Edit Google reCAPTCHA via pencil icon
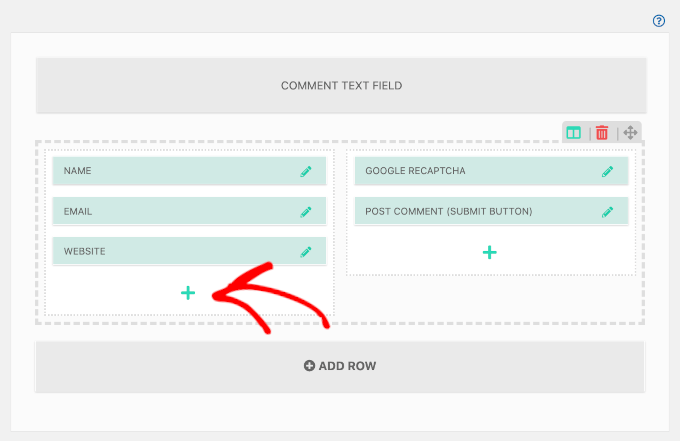Image resolution: width=680 pixels, height=441 pixels. point(607,171)
